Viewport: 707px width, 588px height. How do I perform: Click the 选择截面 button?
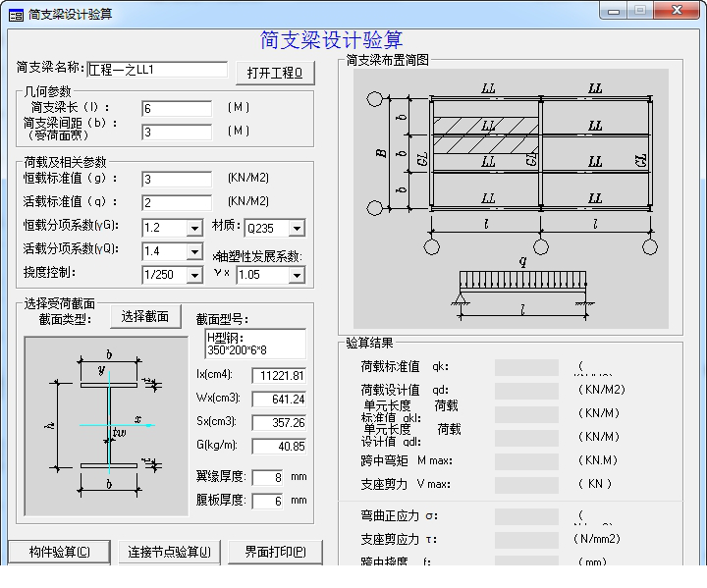pyautogui.click(x=145, y=316)
